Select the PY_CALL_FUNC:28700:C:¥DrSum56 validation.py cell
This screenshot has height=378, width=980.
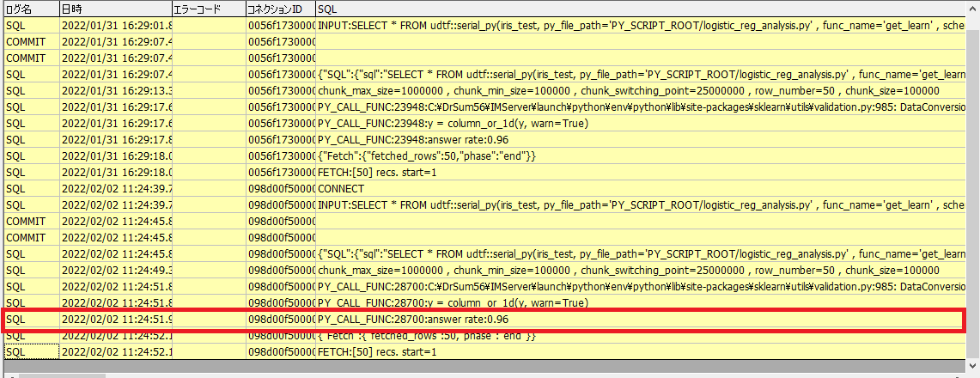coord(641,287)
